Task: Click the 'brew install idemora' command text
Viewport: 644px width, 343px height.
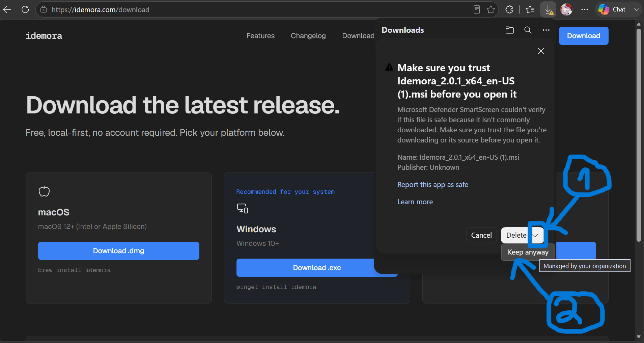Action: 74,270
